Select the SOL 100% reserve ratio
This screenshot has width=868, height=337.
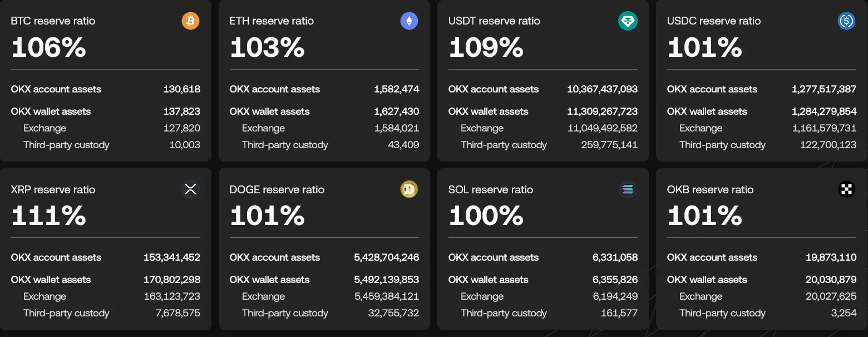click(x=486, y=216)
